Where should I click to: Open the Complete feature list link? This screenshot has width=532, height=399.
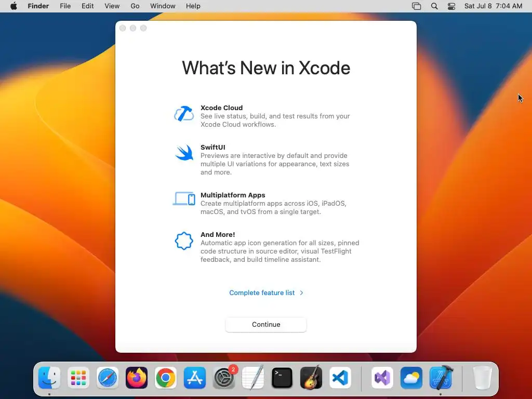click(262, 293)
